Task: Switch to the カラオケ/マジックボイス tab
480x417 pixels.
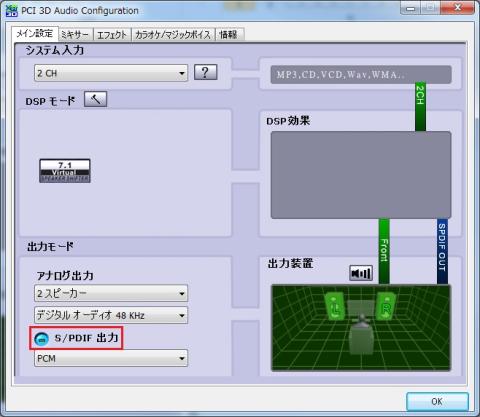Action: coord(173,35)
